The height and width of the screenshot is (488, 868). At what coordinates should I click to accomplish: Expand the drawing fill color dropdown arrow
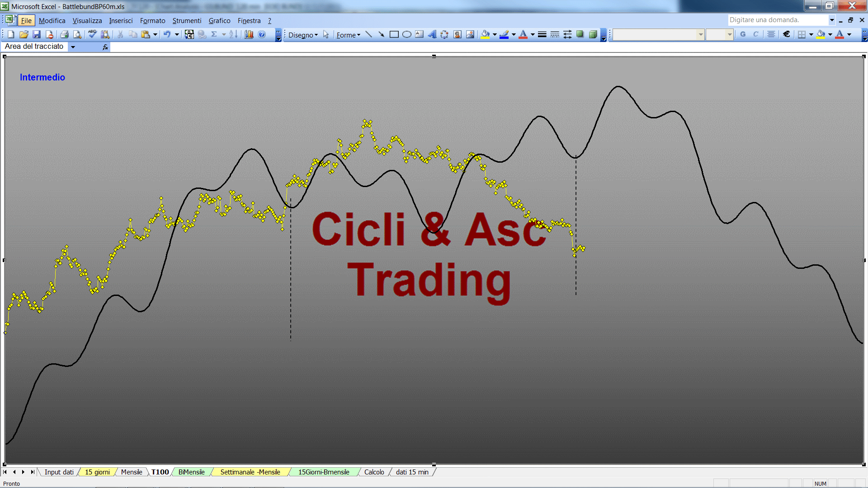pyautogui.click(x=495, y=34)
